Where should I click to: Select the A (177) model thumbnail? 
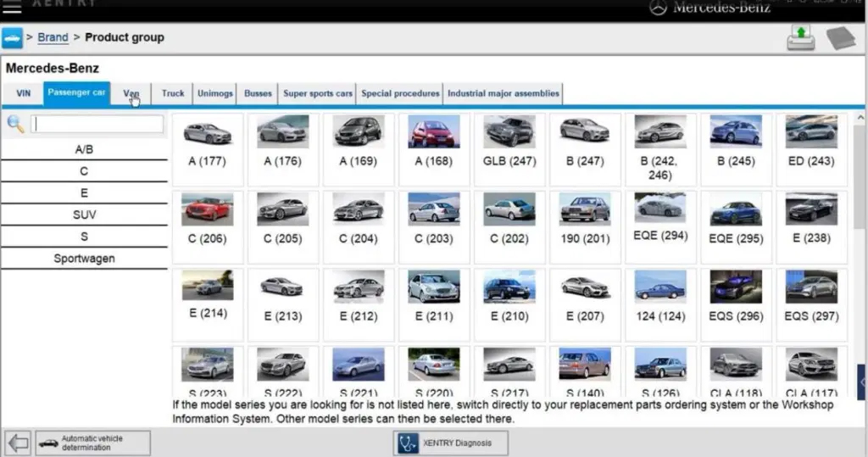click(208, 131)
